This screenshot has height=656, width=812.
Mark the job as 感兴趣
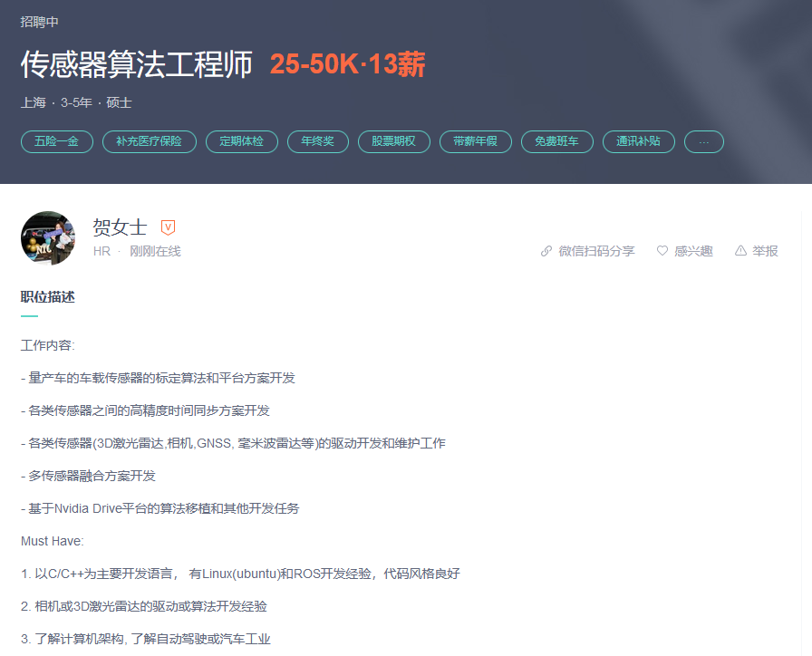coord(693,251)
